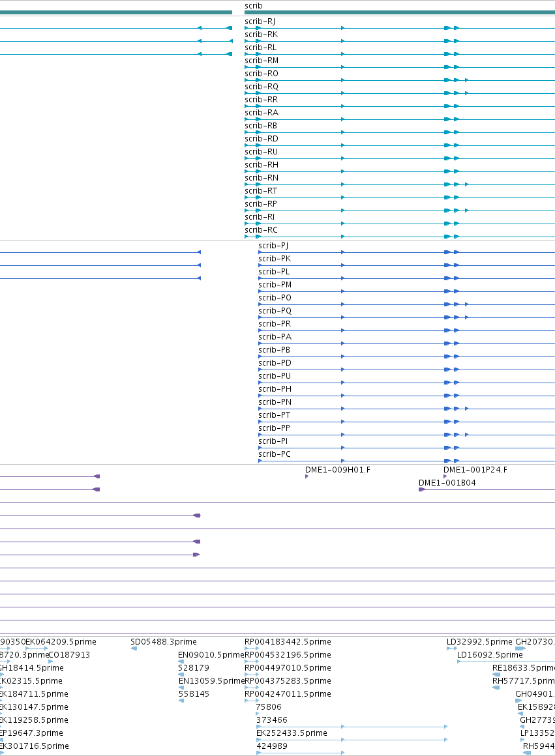Click the DME1-009H01.F feature label
This screenshot has height=756, width=555.
(338, 470)
